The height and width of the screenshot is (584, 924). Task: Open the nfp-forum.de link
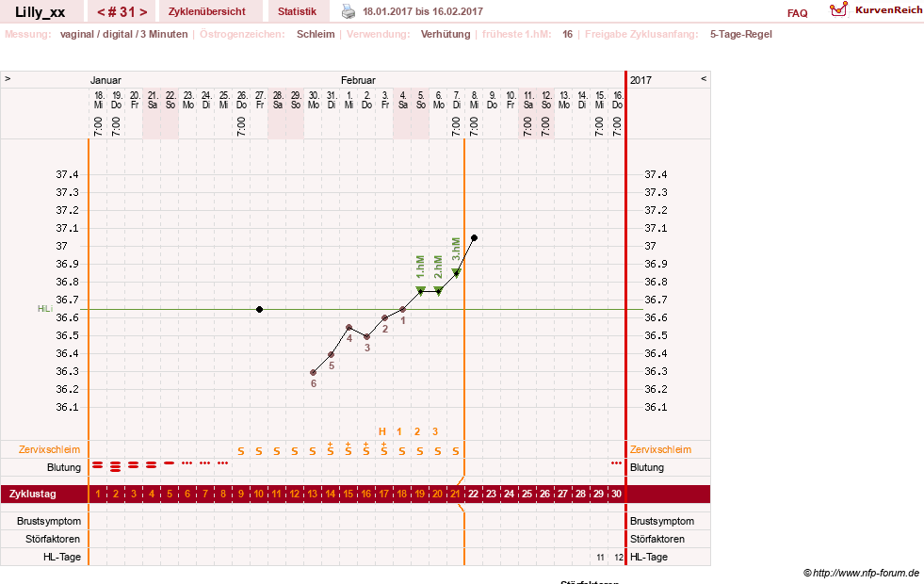tap(862, 573)
